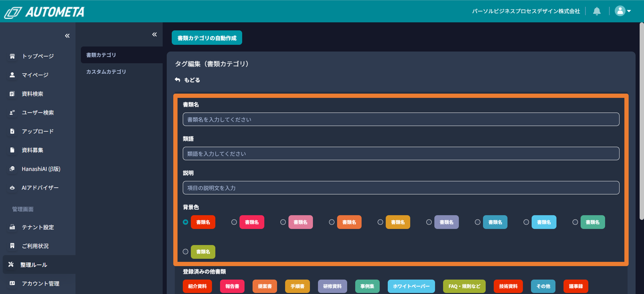644x294 pixels.
Task: Click the マイページ person icon
Action: coord(12,75)
